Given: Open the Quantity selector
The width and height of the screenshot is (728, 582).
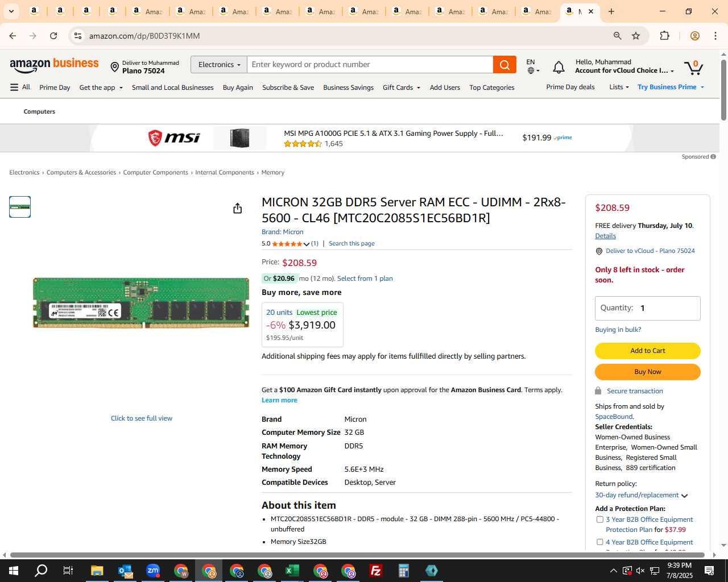Looking at the screenshot, I should (648, 308).
